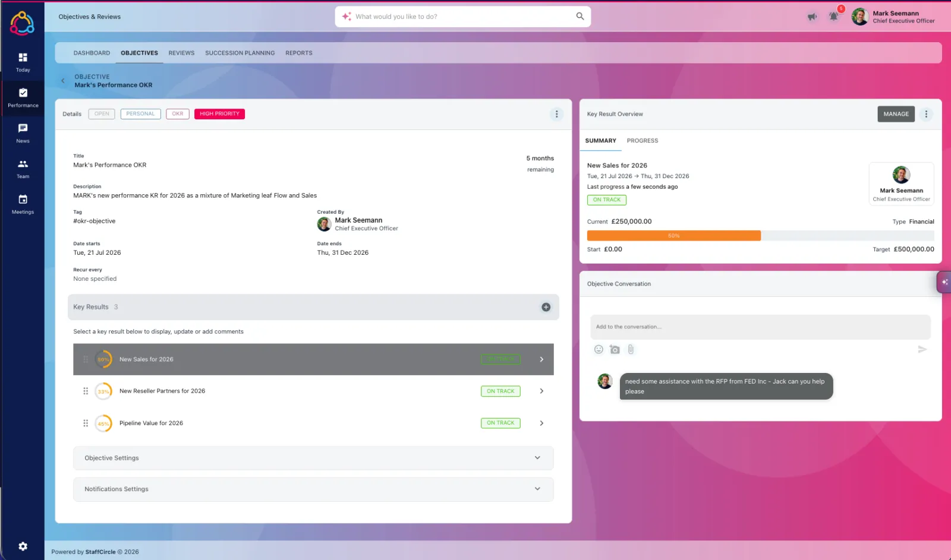The image size is (951, 560).
Task: Open the notifications bell
Action: pyautogui.click(x=834, y=16)
